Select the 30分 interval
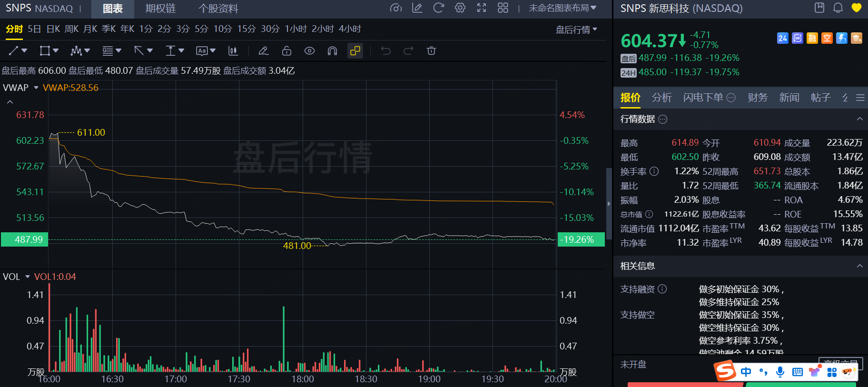This screenshot has width=868, height=387. (x=270, y=29)
